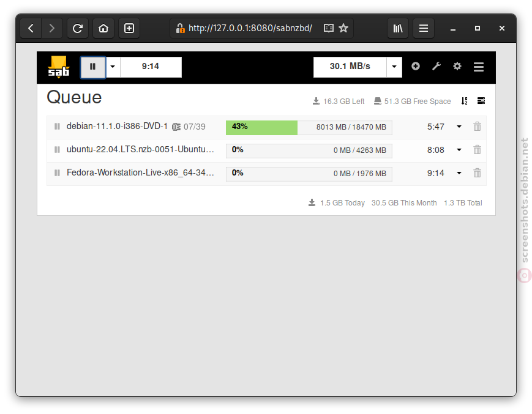The height and width of the screenshot is (414, 532).
Task: Add NZB using the plus circle icon
Action: [416, 66]
